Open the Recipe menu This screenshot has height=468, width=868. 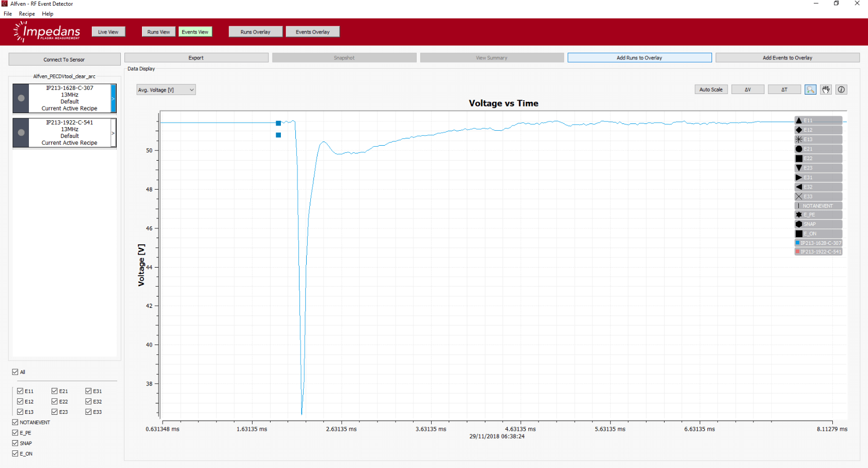27,14
